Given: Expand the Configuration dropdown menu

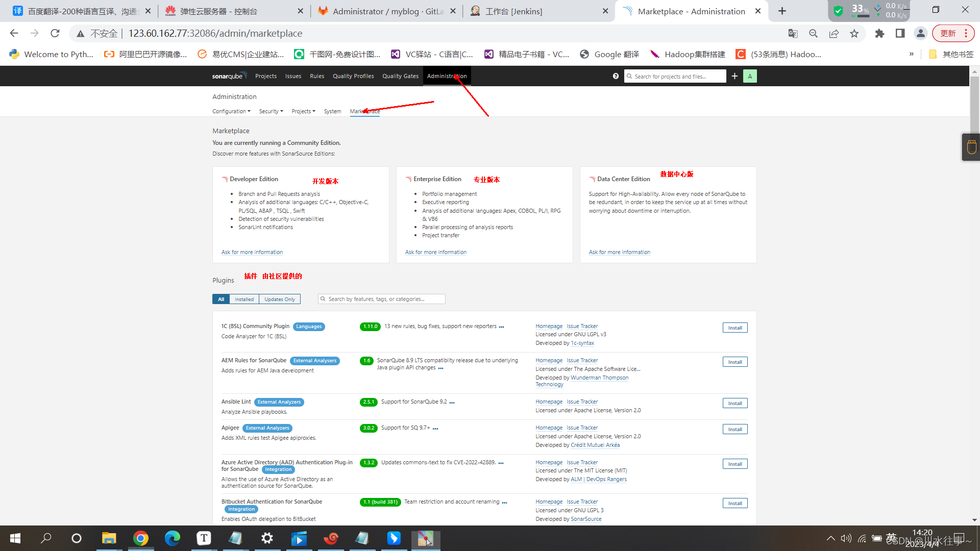Looking at the screenshot, I should (231, 111).
